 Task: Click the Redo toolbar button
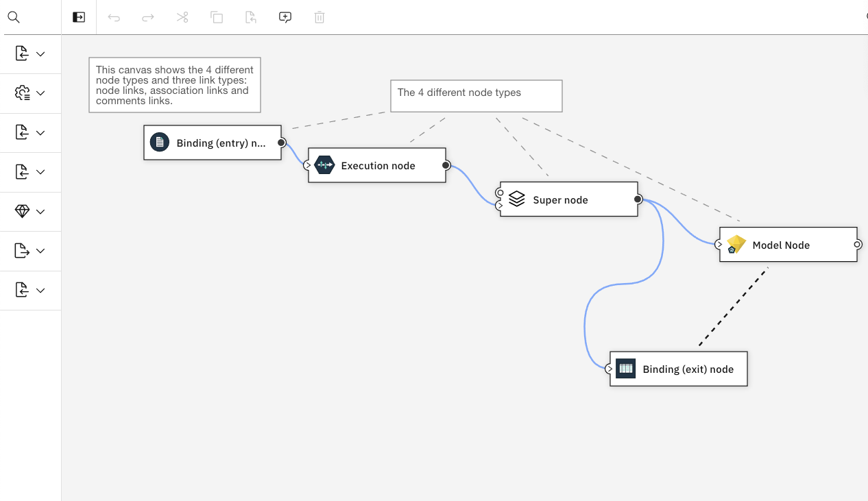(x=148, y=17)
